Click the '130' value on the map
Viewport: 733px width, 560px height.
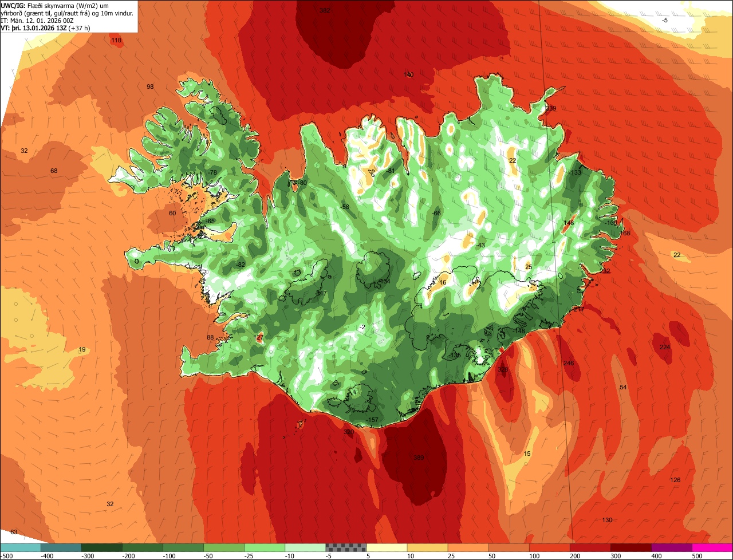tap(607, 520)
